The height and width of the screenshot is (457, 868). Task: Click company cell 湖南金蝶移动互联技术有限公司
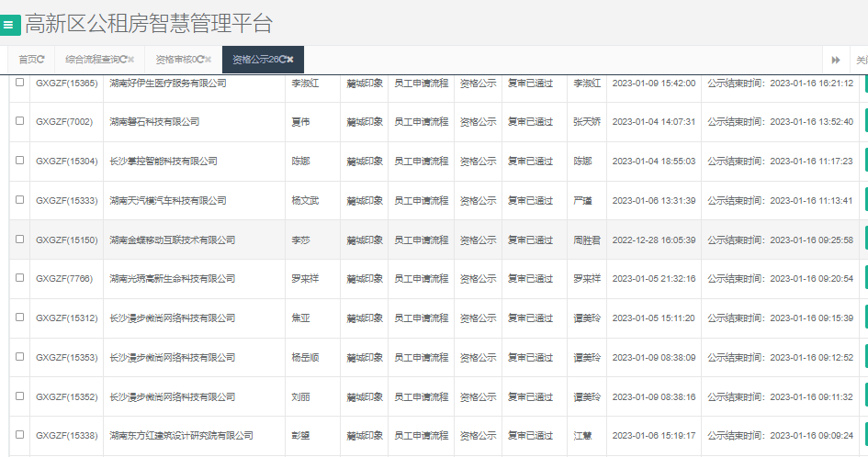172,240
